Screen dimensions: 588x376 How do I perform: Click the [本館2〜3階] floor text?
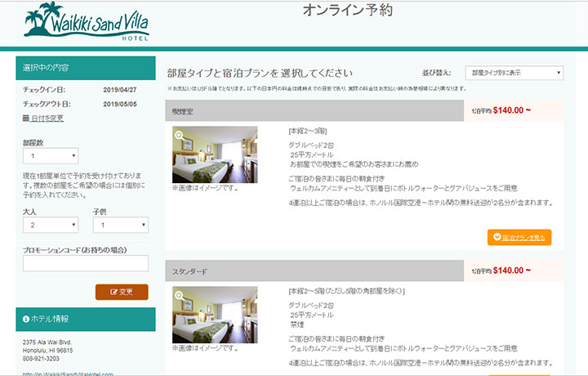[x=308, y=131]
